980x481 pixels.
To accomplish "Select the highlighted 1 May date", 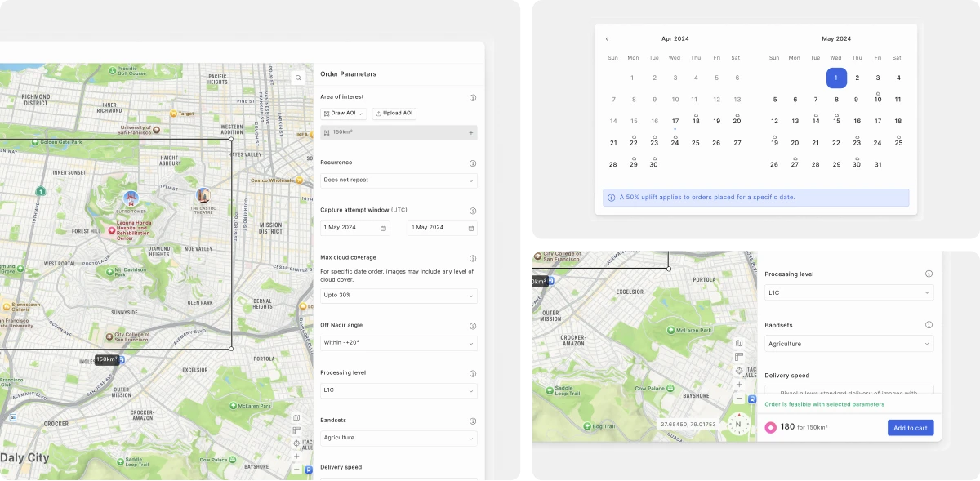I will [836, 78].
